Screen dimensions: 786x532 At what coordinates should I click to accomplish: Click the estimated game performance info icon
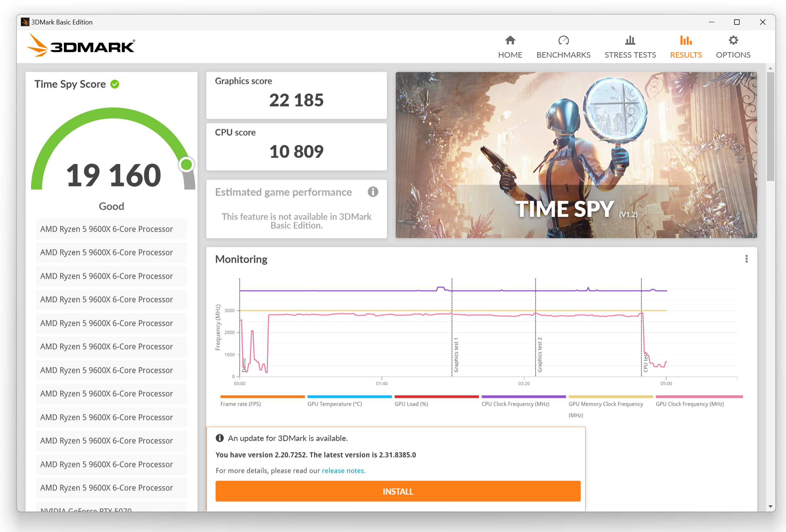point(373,192)
